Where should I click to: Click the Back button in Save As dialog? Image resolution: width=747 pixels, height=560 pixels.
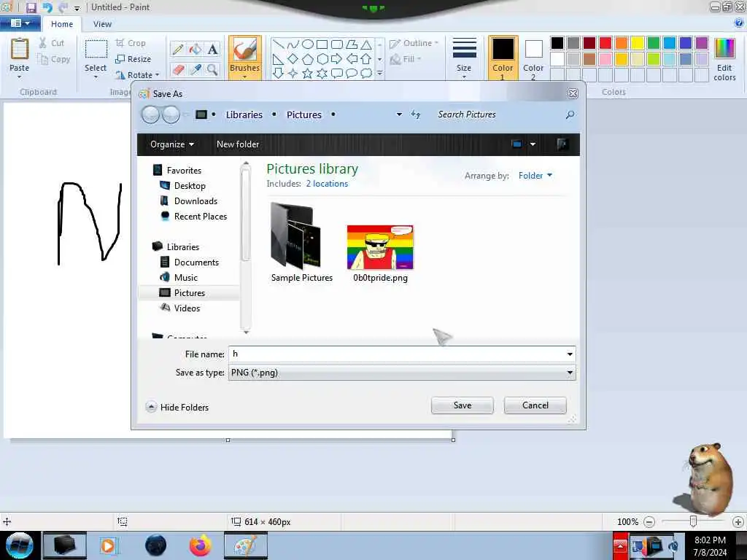tap(150, 114)
